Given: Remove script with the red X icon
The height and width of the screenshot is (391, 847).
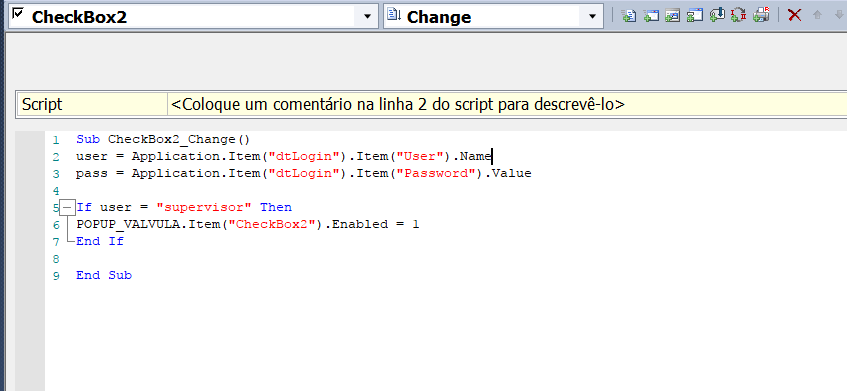Looking at the screenshot, I should point(794,15).
